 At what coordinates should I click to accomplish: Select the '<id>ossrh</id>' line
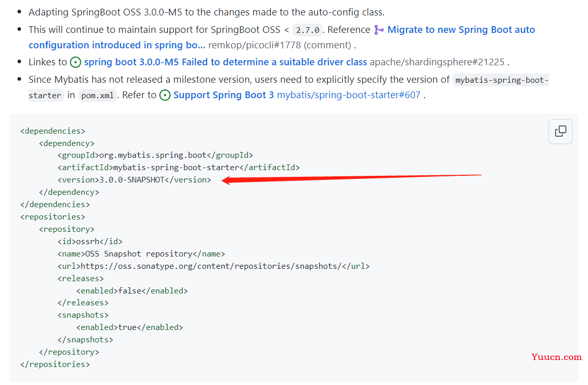click(90, 242)
